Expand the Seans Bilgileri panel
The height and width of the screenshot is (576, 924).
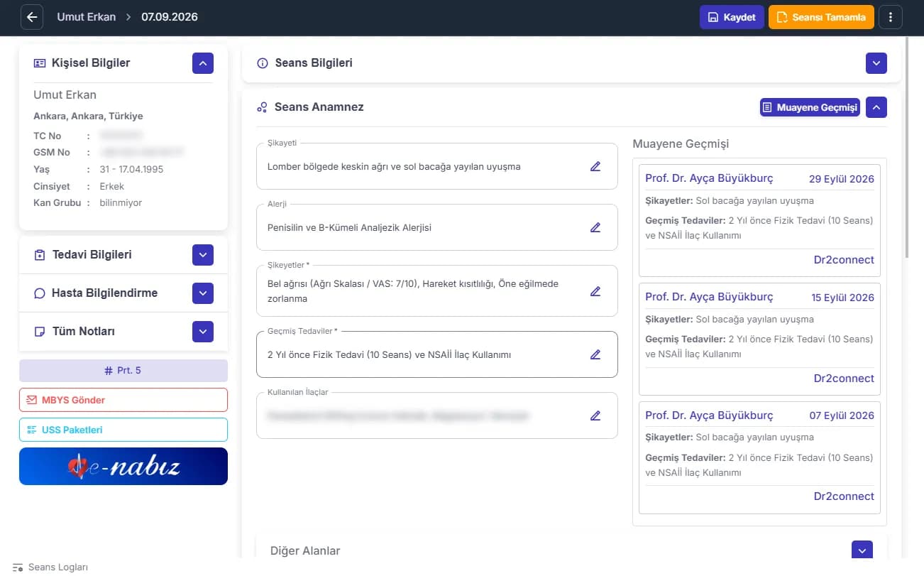pyautogui.click(x=876, y=63)
